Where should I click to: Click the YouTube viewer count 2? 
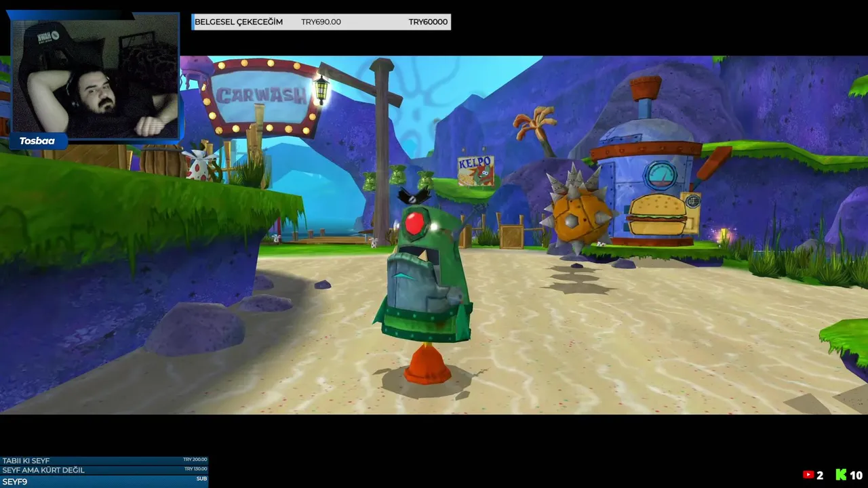pos(820,475)
